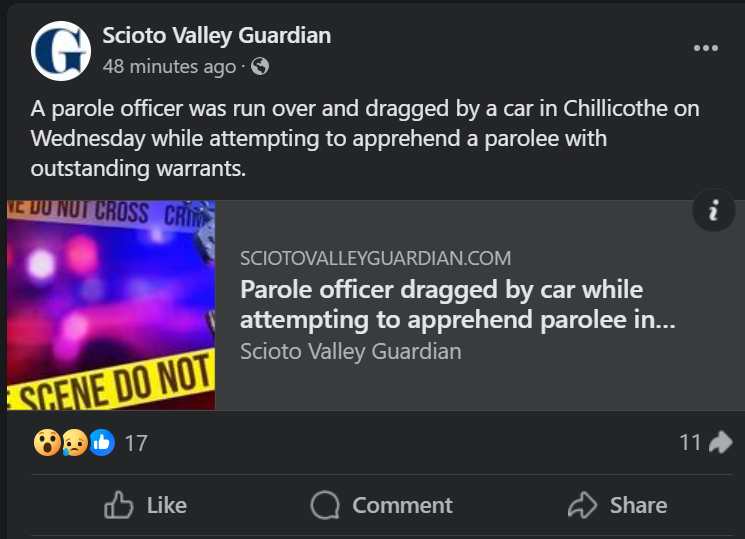The image size is (745, 539).
Task: Click the info "i" icon on link preview
Action: 714,210
